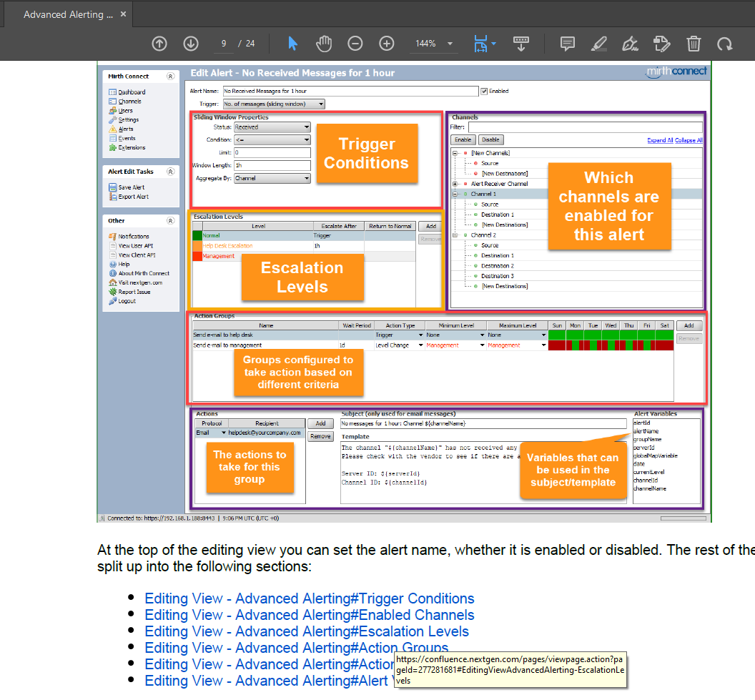This screenshot has height=700, width=755.
Task: Toggle the Sun cell for the management email action
Action: pyautogui.click(x=558, y=345)
